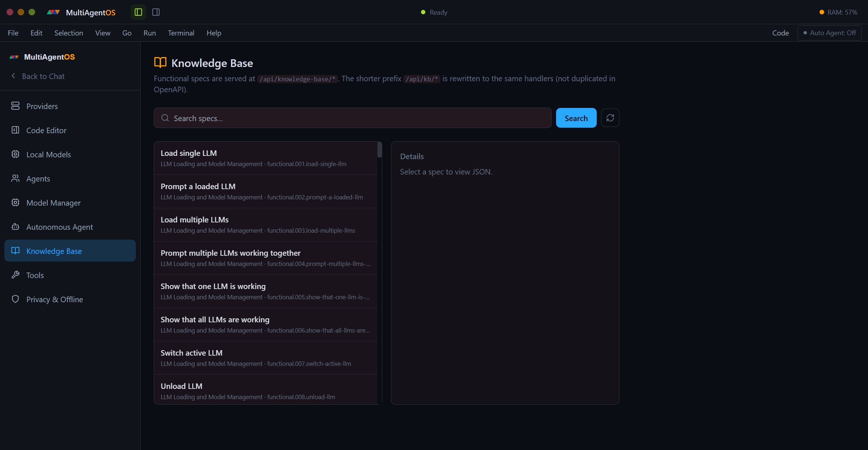Viewport: 868px width, 450px height.
Task: Click the spec list scrollbar thumb
Action: [380, 150]
